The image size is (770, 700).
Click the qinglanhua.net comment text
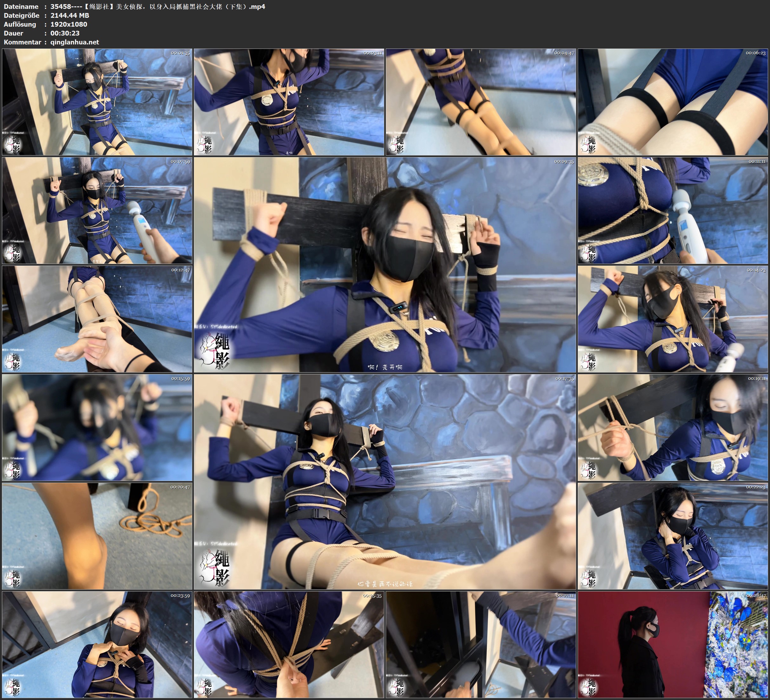[x=75, y=42]
